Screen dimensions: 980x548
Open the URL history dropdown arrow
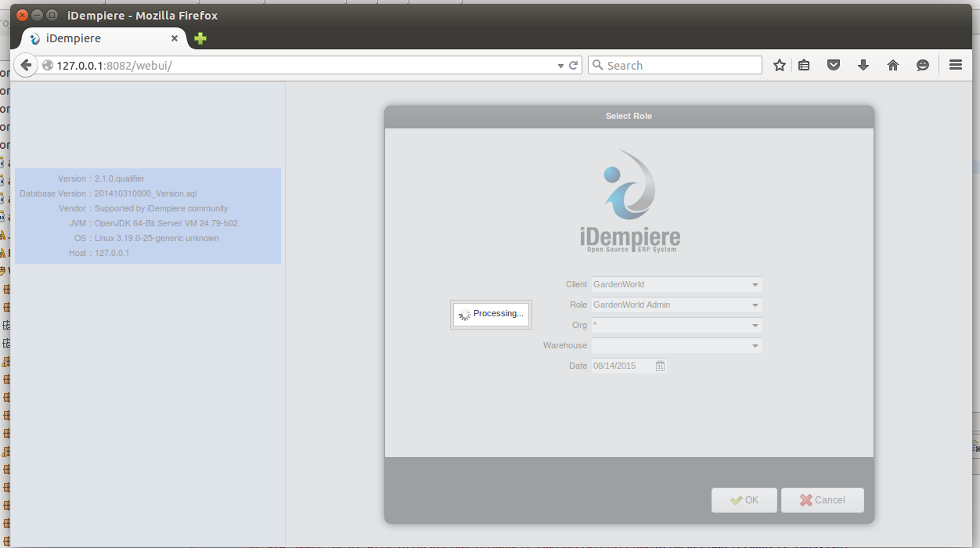560,66
